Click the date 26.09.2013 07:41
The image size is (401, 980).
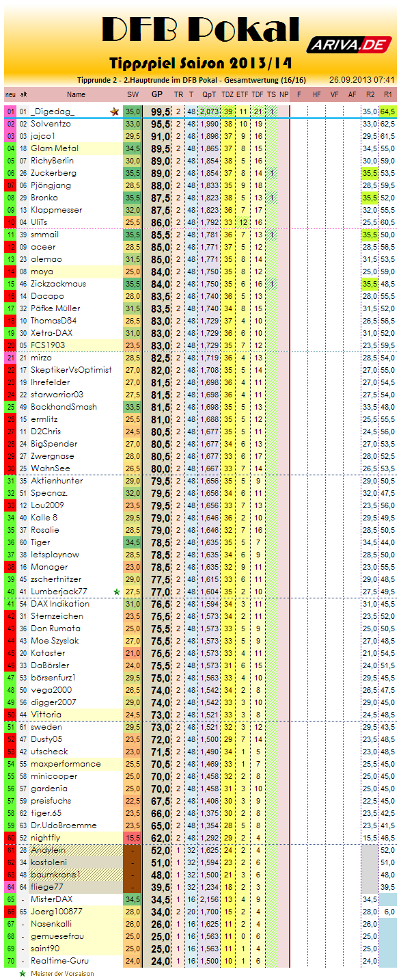[x=361, y=80]
